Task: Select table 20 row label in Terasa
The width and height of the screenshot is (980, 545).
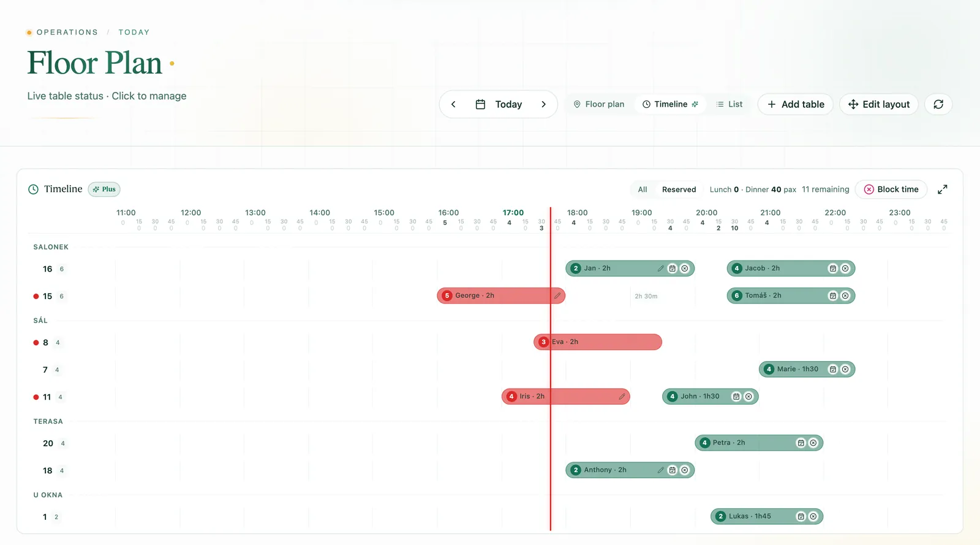Action: point(48,443)
